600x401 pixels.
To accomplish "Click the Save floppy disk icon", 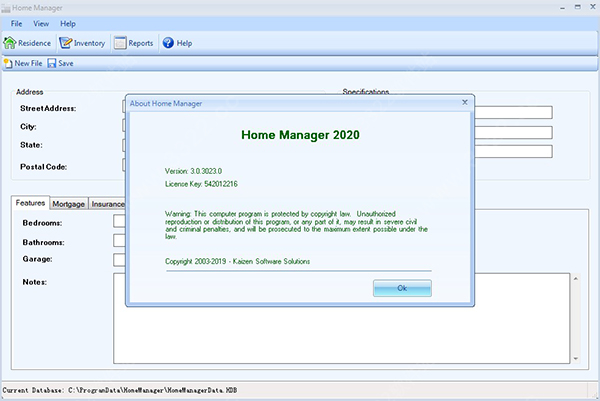I will (52, 64).
